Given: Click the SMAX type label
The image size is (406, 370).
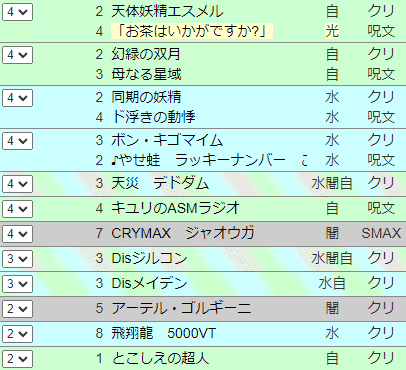Looking at the screenshot, I should [x=381, y=233].
